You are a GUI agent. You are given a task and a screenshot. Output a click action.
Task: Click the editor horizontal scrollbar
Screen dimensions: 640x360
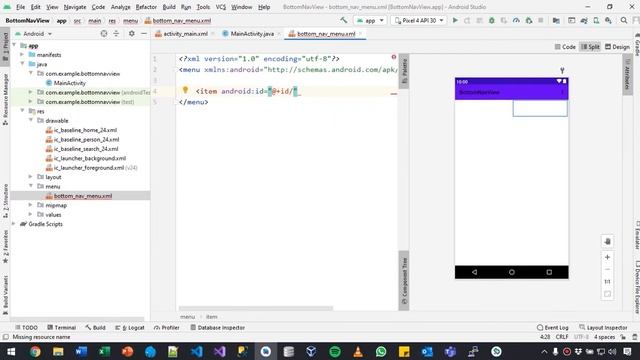[x=256, y=309]
